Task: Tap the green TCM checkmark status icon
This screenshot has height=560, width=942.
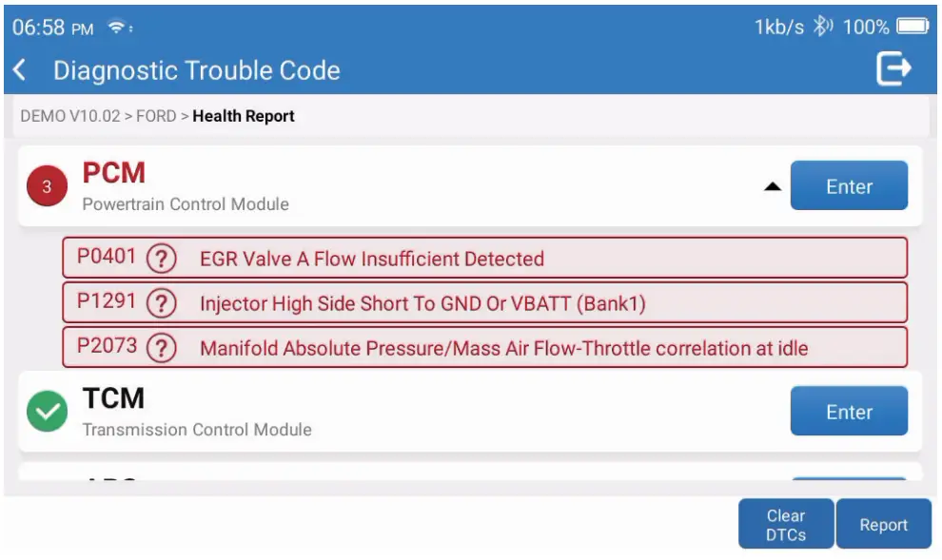Action: [47, 412]
